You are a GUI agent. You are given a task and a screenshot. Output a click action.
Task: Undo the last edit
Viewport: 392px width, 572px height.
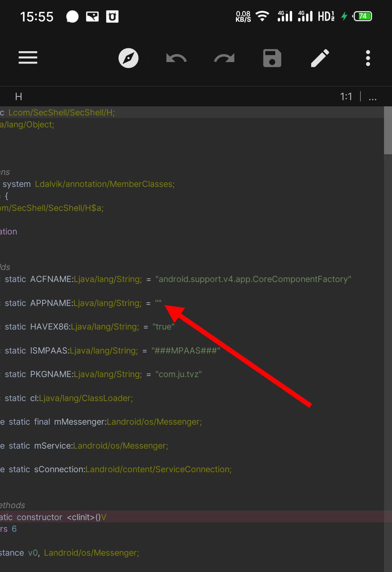pyautogui.click(x=176, y=58)
